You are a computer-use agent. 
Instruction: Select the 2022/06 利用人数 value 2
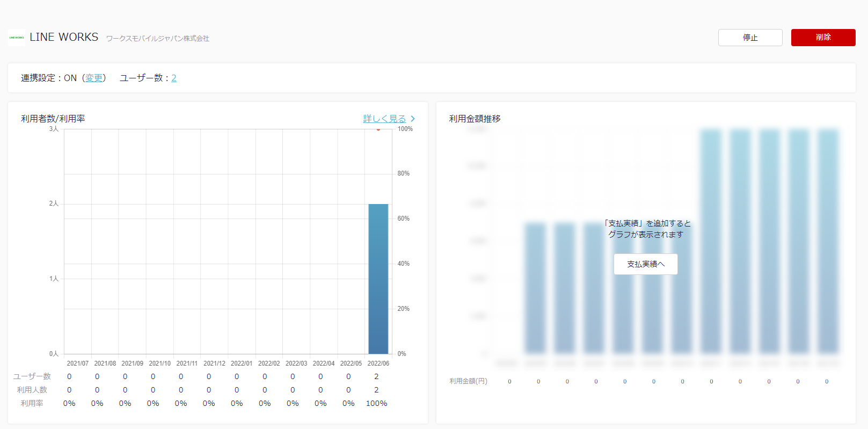(x=376, y=390)
